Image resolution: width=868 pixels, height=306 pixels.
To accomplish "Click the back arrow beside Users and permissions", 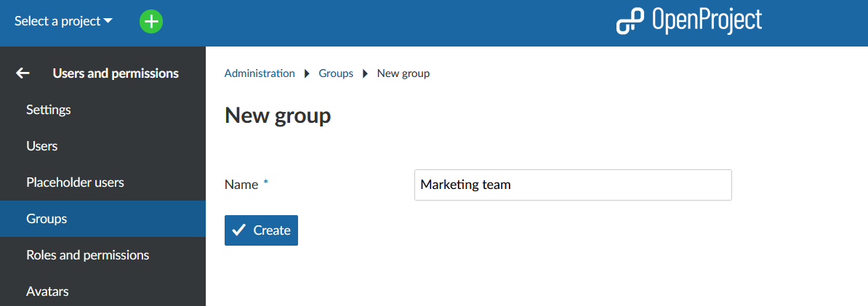I will click(x=23, y=73).
